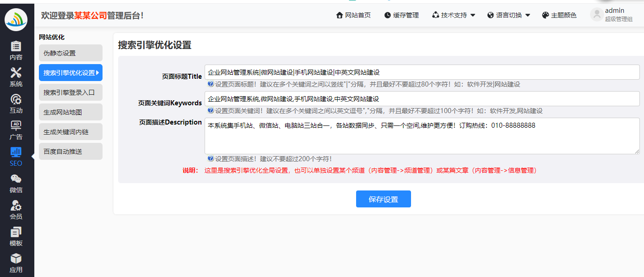Open the 应用 applications cube icon
The width and height of the screenshot is (644, 277).
pos(16,259)
